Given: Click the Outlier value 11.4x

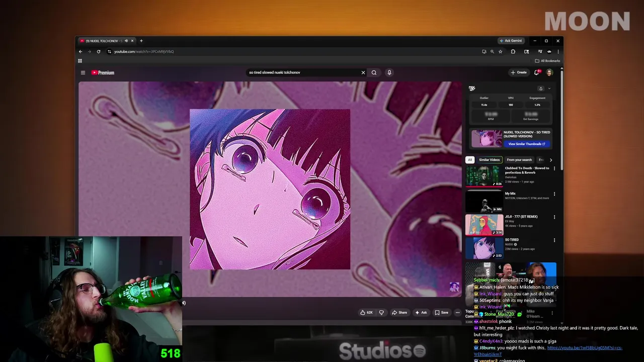Looking at the screenshot, I should coord(484,105).
